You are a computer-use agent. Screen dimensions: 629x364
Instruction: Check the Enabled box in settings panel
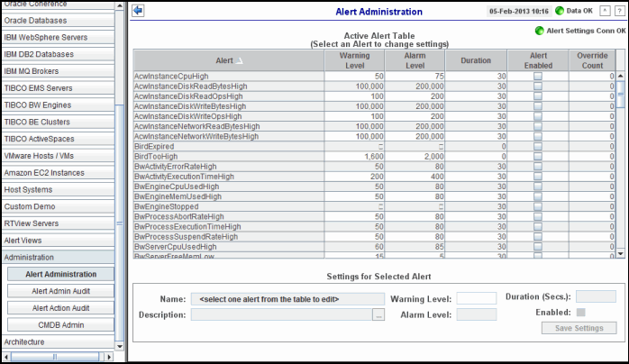580,313
